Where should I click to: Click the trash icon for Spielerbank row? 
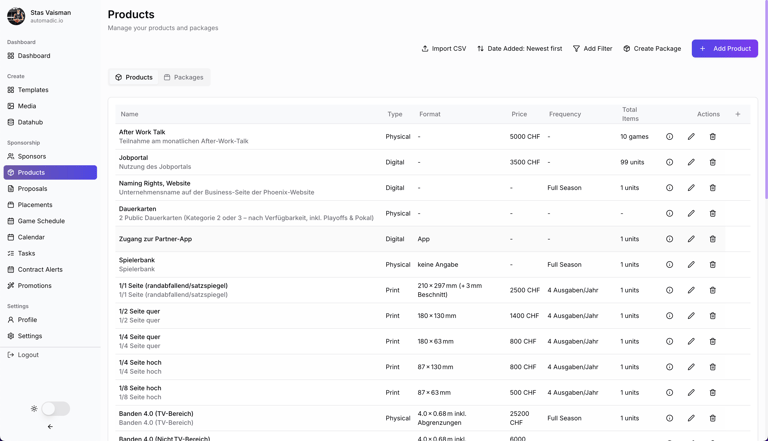point(713,265)
